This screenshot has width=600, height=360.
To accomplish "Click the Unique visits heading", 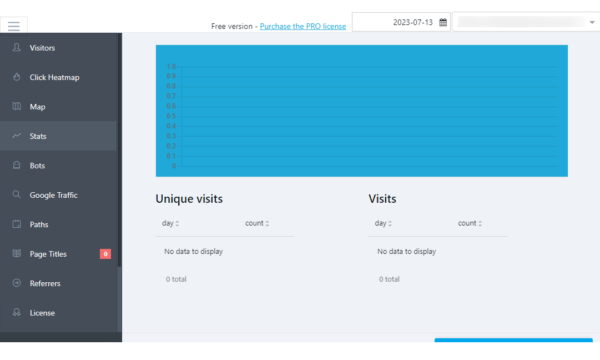I will [x=189, y=199].
